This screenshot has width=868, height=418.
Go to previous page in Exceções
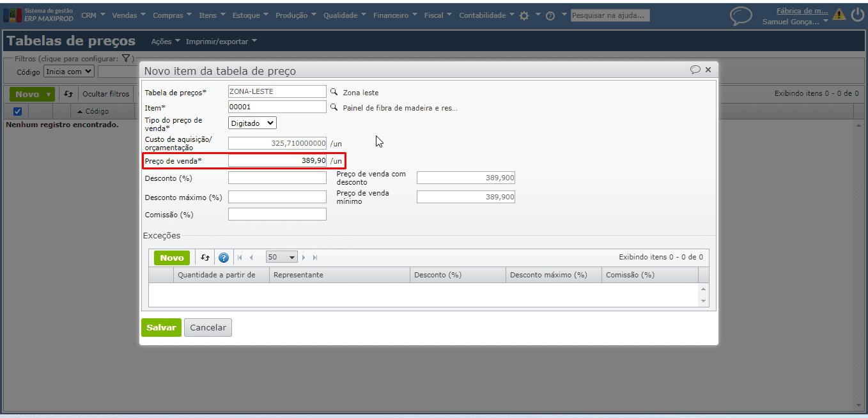click(251, 258)
